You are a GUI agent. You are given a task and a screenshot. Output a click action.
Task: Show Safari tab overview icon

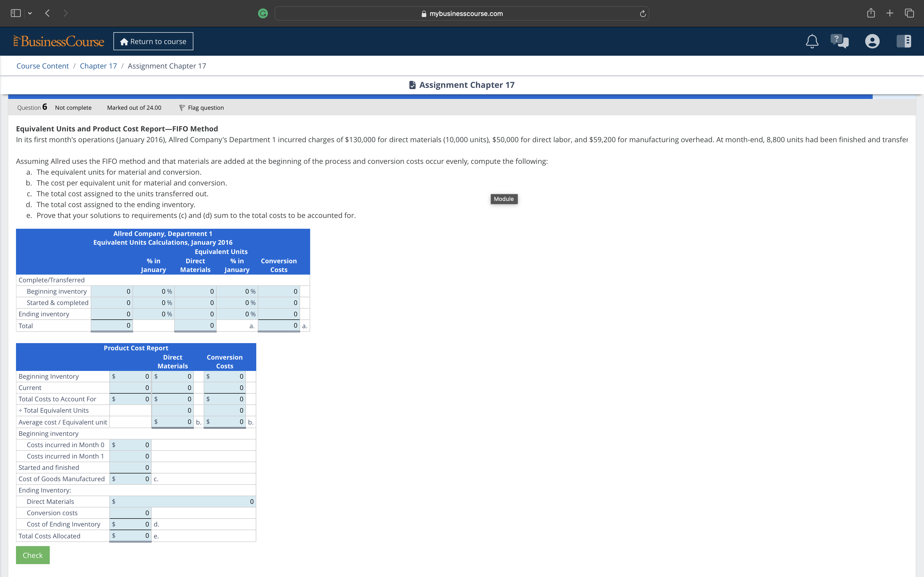tap(910, 13)
